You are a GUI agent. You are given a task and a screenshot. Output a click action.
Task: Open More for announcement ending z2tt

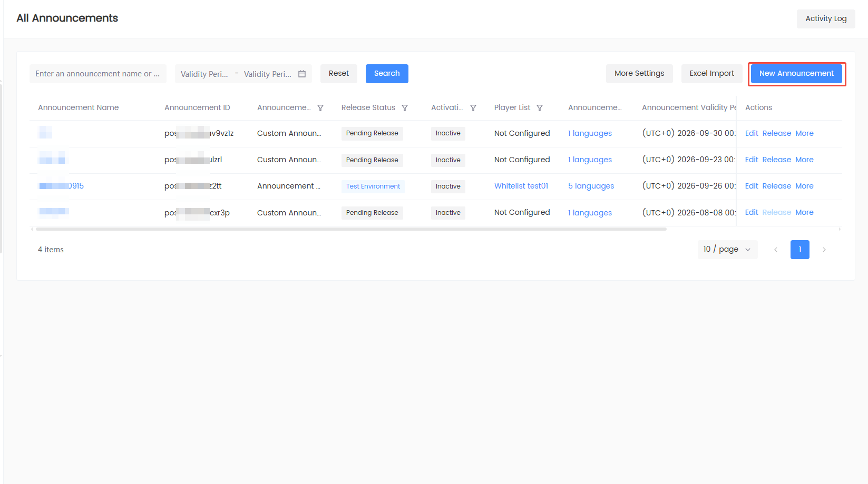(x=804, y=186)
